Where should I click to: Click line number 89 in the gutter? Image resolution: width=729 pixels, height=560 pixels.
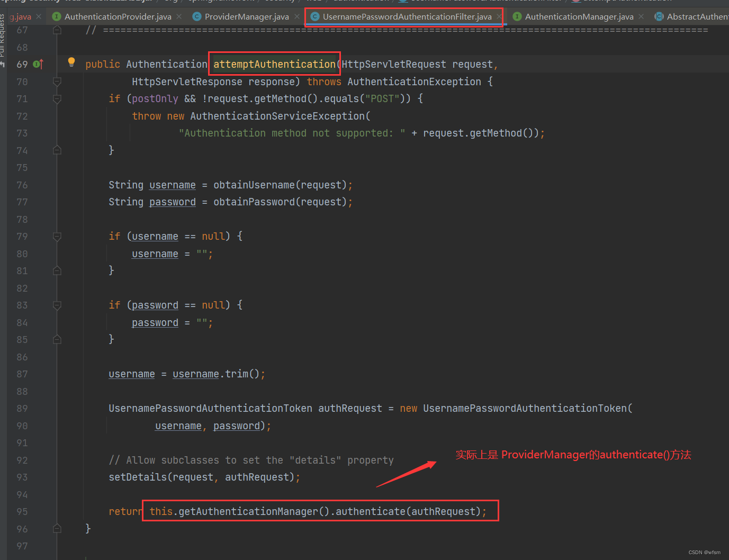(x=22, y=409)
